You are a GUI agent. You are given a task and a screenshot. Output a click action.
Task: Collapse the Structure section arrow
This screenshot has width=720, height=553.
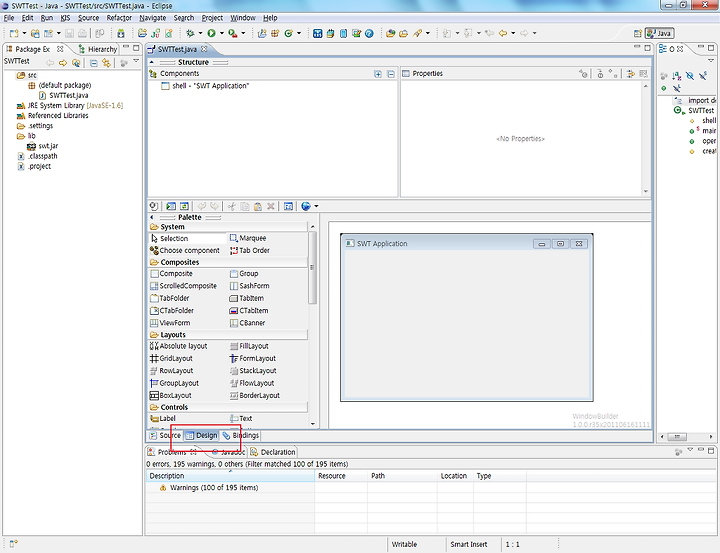click(x=152, y=62)
